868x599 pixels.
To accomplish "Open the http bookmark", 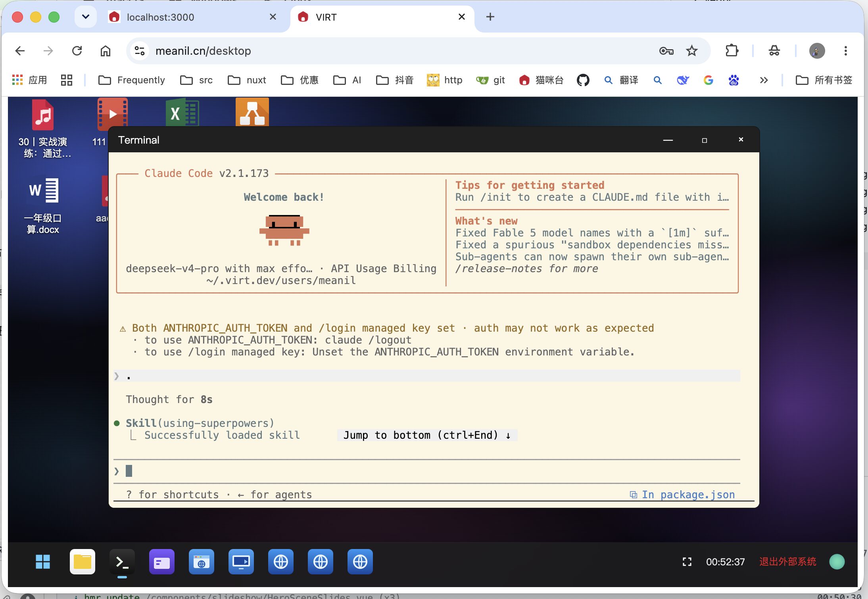I will point(444,80).
